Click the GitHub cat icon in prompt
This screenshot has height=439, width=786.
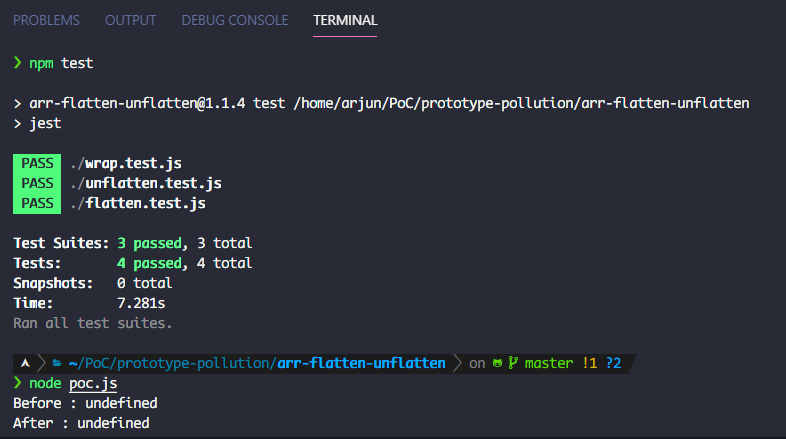[497, 363]
